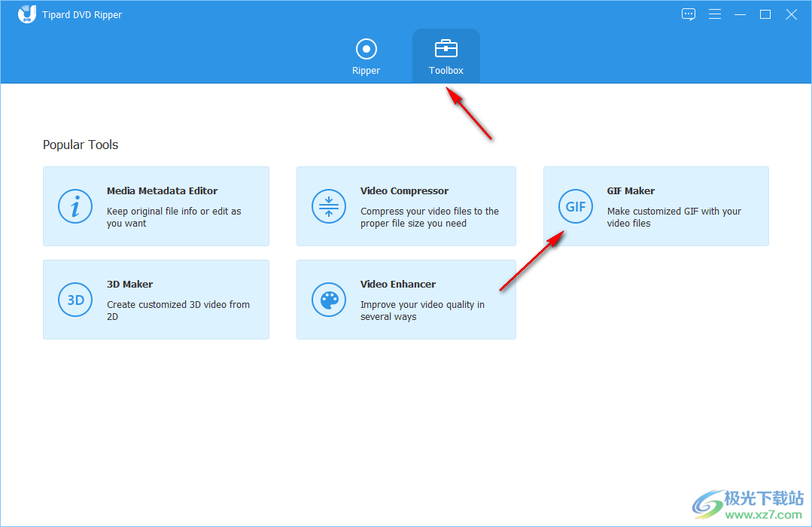Open the feedback chat bubble icon
Screen dimensions: 812x527
pyautogui.click(x=689, y=14)
